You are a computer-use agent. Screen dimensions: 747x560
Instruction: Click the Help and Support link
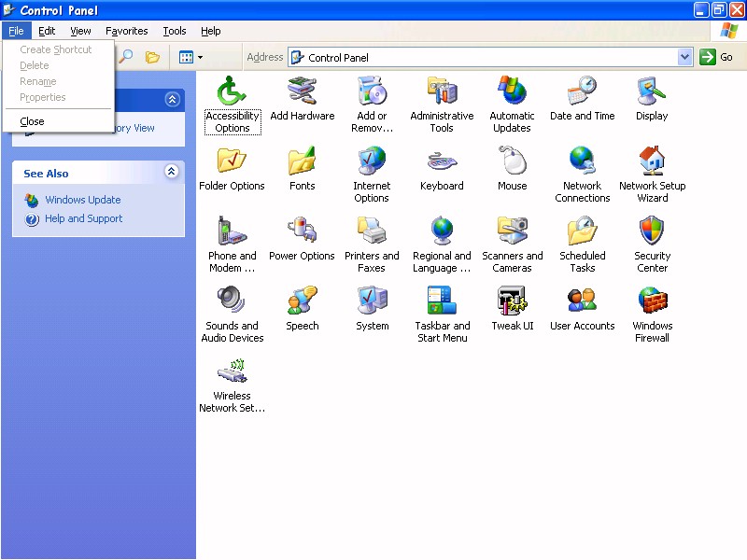pos(84,218)
